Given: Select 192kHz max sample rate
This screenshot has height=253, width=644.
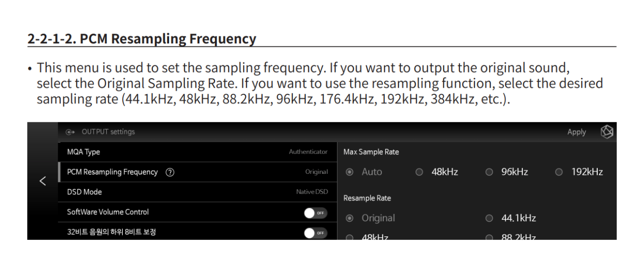Looking at the screenshot, I should click(x=580, y=172).
